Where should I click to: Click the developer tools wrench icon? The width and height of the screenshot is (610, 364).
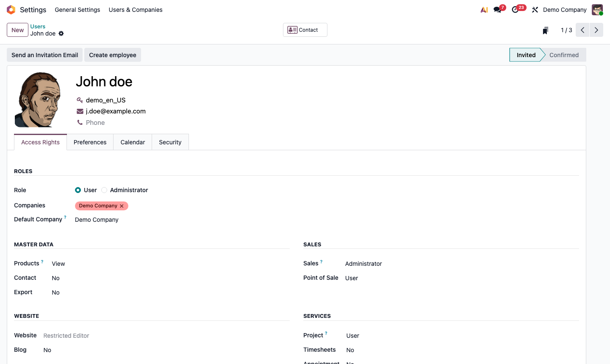click(x=535, y=9)
